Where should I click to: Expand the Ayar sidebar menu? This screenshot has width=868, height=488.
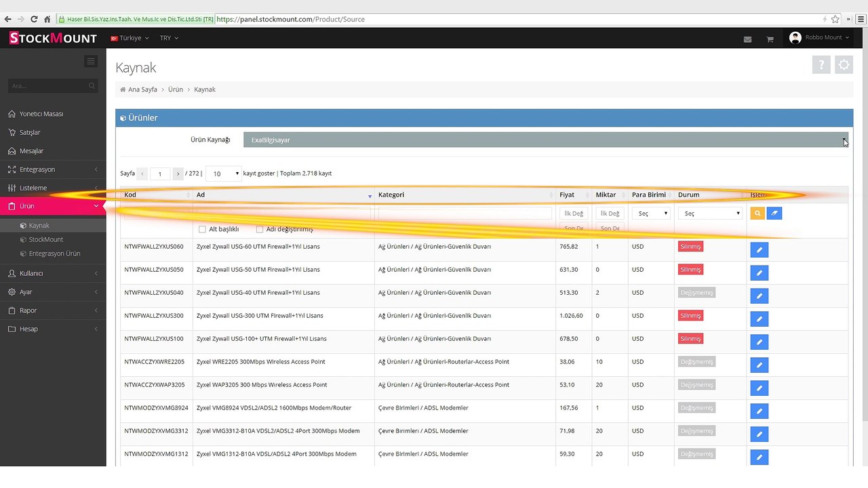point(53,292)
